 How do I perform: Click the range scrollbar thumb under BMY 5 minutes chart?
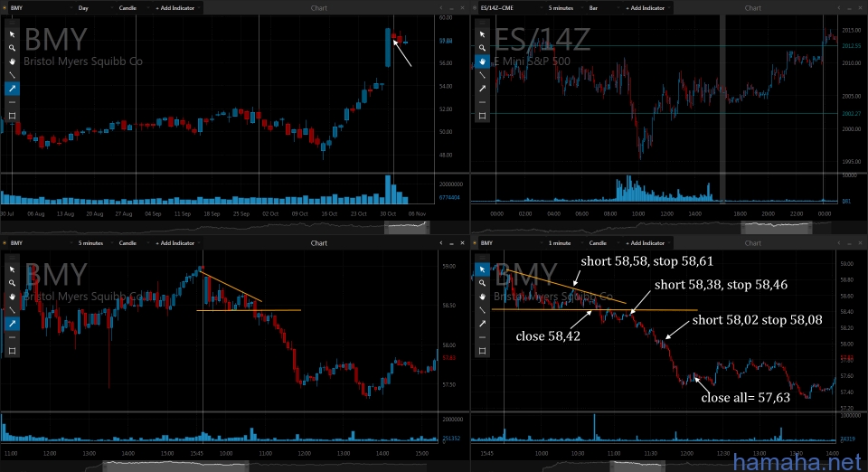point(175,466)
